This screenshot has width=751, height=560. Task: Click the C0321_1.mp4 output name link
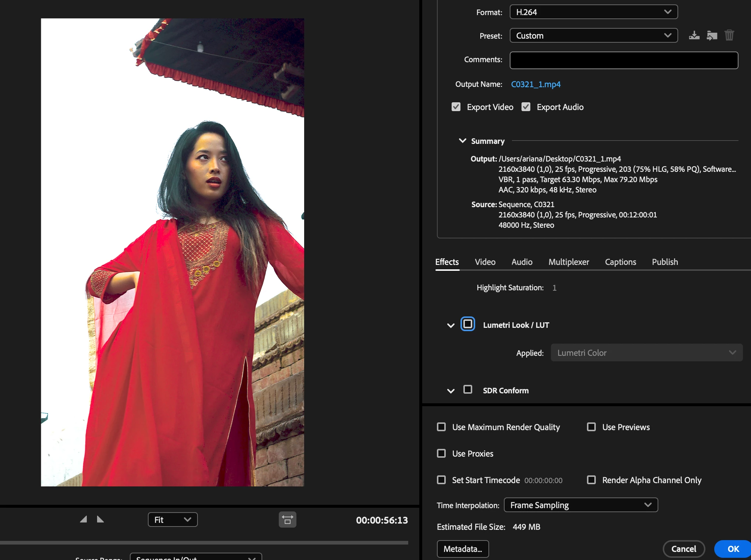click(535, 84)
